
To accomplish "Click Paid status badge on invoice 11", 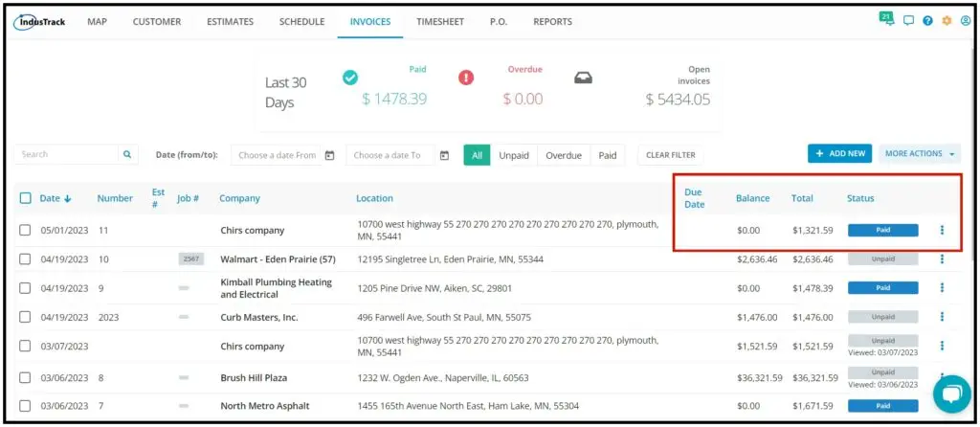I will point(883,230).
